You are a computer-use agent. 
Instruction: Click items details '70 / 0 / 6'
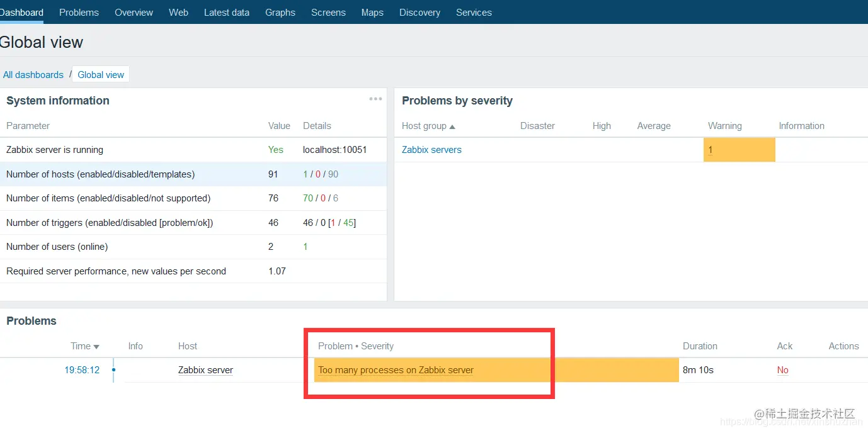[321, 198]
